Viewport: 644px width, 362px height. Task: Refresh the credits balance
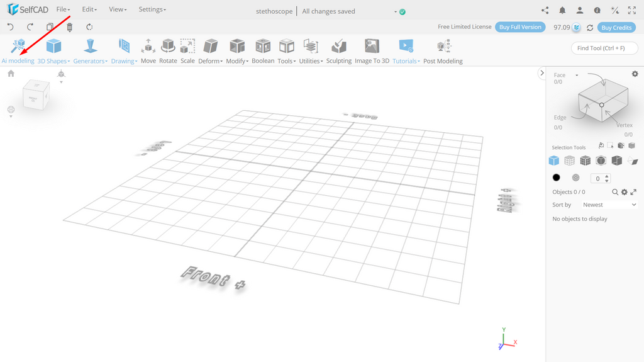pyautogui.click(x=590, y=28)
